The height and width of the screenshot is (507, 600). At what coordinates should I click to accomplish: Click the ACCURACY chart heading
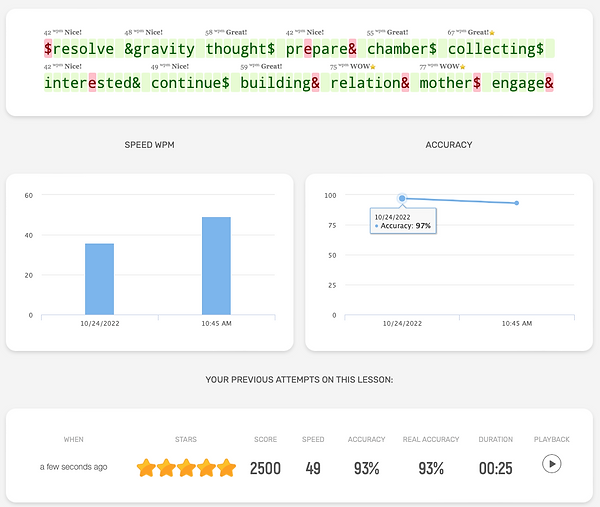point(449,145)
